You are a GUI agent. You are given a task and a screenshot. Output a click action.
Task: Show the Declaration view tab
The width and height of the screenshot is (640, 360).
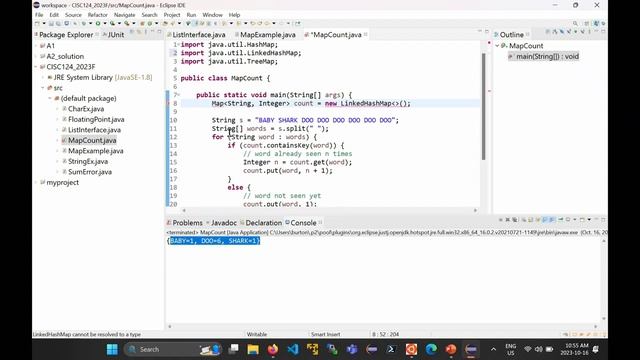tap(263, 223)
